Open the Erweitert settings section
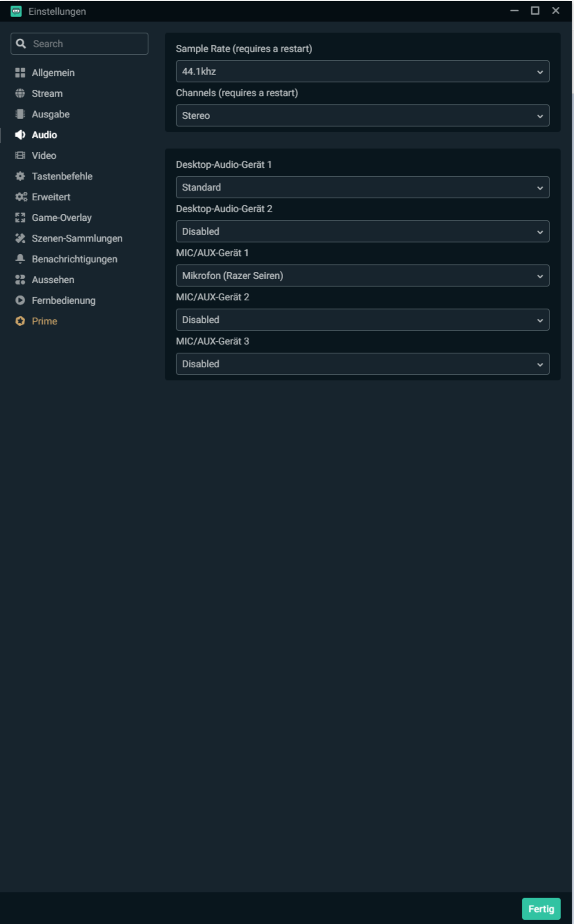The width and height of the screenshot is (574, 924). 51,197
